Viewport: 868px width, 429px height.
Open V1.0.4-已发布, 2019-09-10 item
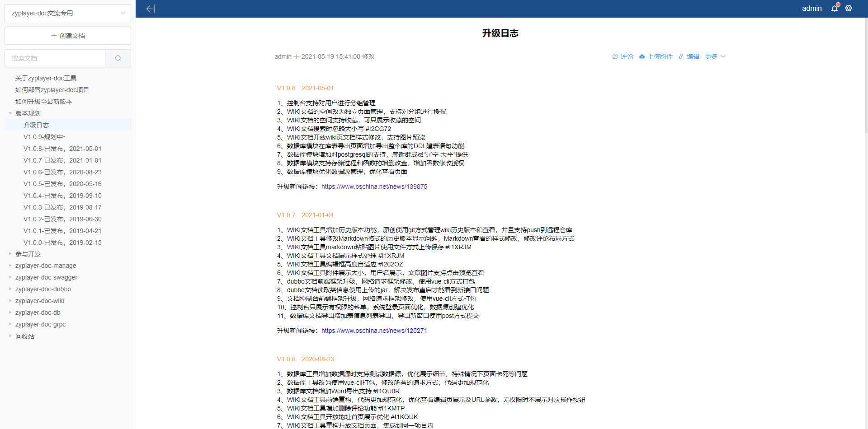coord(62,196)
